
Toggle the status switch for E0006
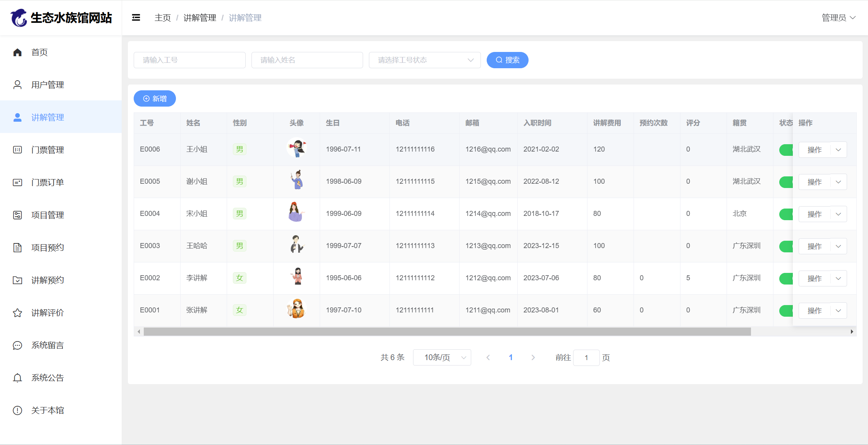pyautogui.click(x=786, y=150)
